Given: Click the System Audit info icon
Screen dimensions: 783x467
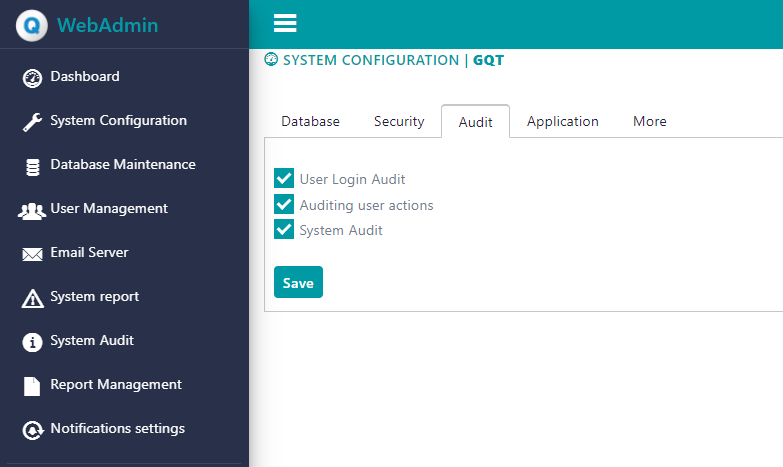Looking at the screenshot, I should pos(32,342).
